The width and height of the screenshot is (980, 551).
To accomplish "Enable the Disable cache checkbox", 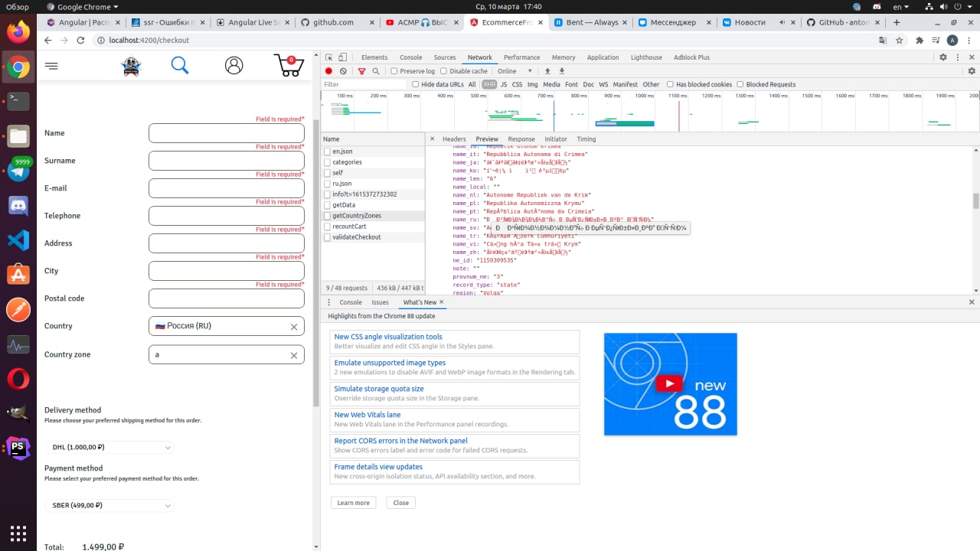I will tap(444, 71).
